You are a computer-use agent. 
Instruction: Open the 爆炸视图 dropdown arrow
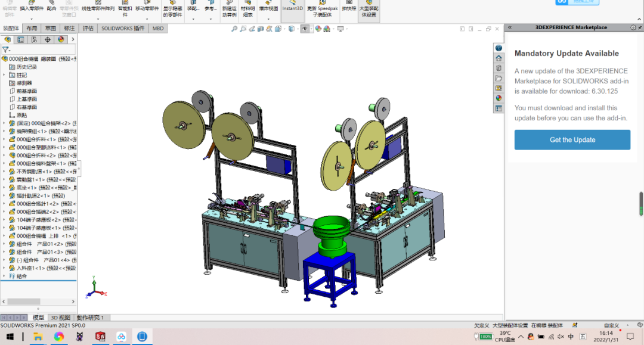(x=268, y=19)
